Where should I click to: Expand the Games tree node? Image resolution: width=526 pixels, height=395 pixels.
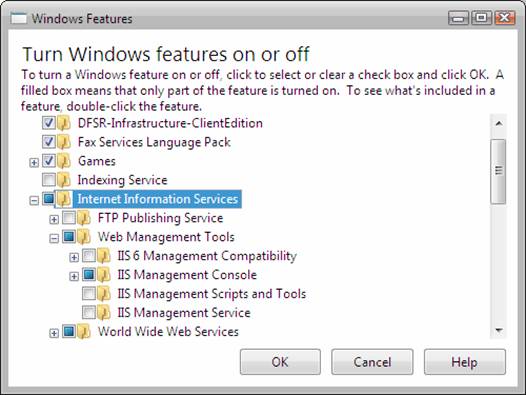[34, 162]
